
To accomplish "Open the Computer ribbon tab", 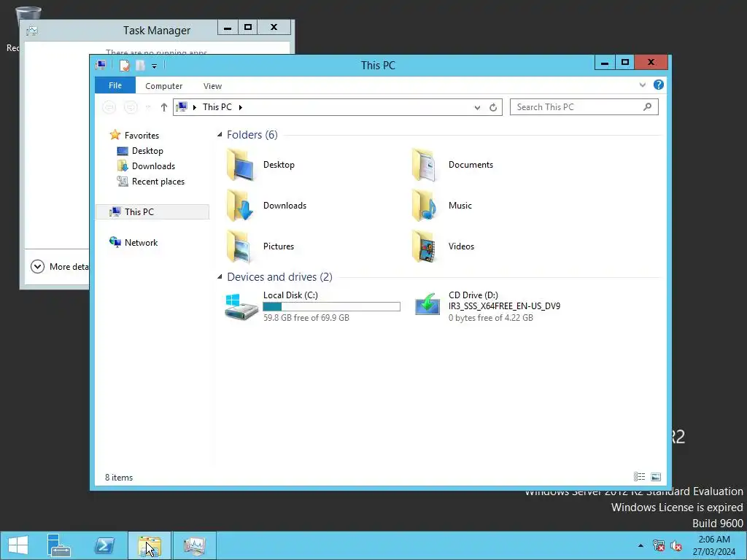I will tap(164, 86).
